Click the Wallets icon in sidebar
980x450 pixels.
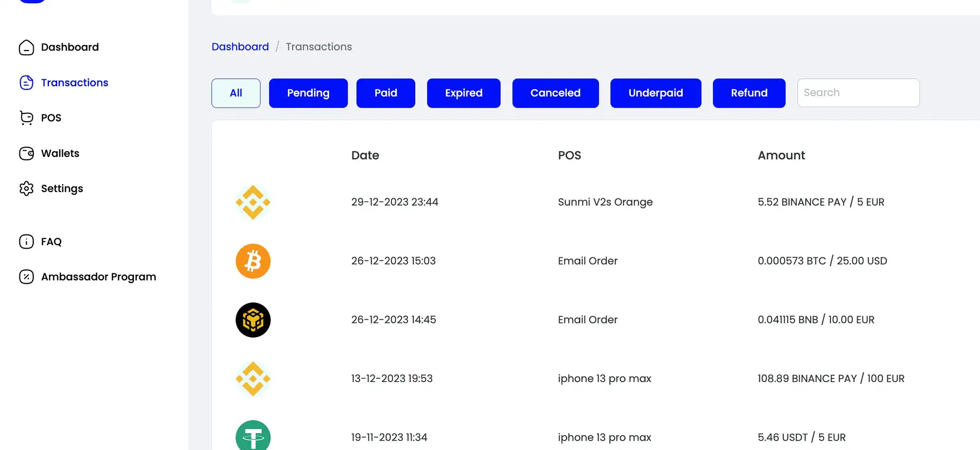(27, 153)
